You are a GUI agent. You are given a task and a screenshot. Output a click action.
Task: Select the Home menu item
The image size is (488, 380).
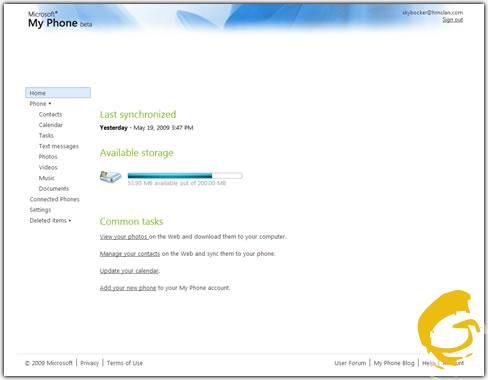point(58,93)
